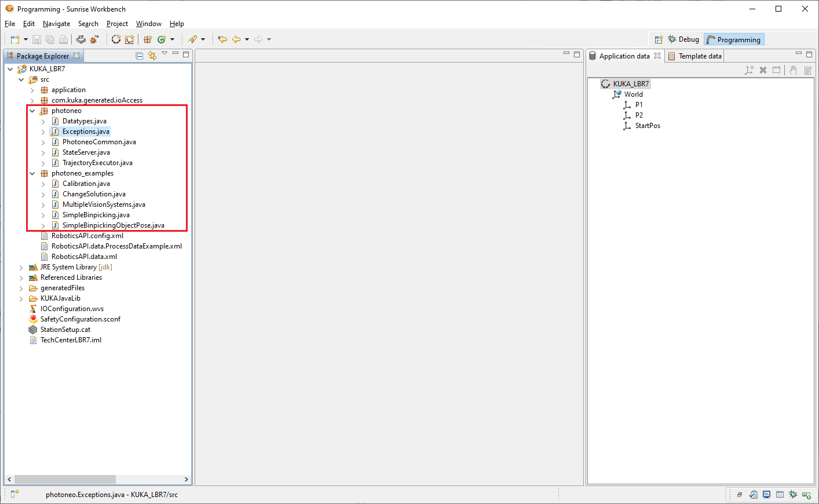Select the Programming perspective button
This screenshot has height=504, width=819.
pos(734,39)
